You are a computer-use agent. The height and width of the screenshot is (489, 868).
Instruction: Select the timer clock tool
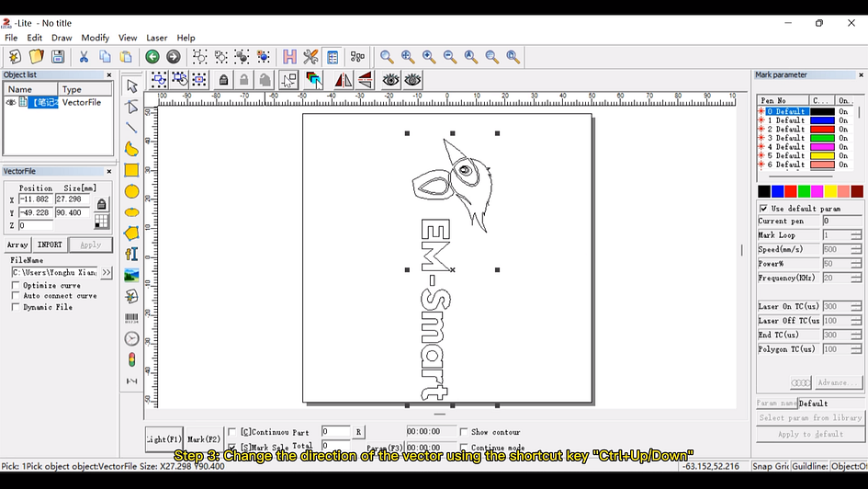[131, 338]
